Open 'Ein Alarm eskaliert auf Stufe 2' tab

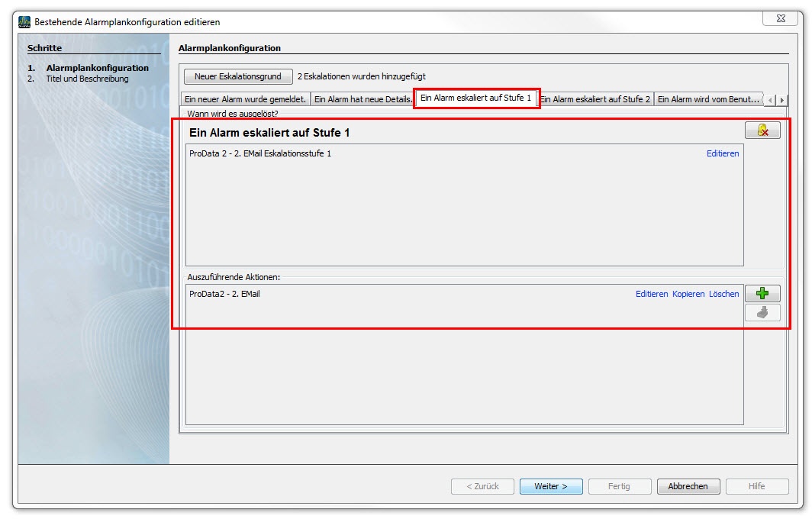[x=595, y=99]
